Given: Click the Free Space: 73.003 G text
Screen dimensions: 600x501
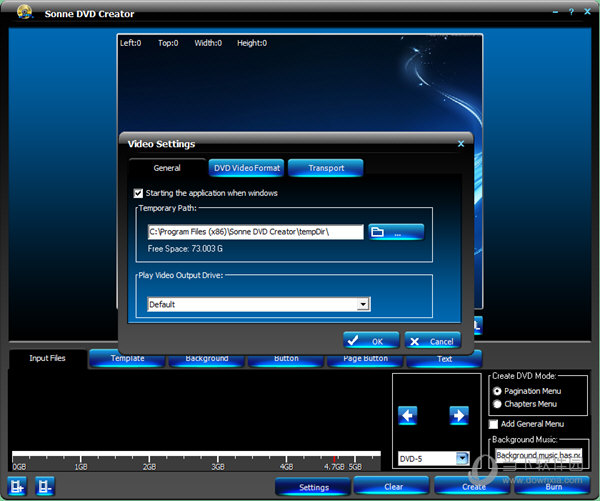Looking at the screenshot, I should [185, 249].
